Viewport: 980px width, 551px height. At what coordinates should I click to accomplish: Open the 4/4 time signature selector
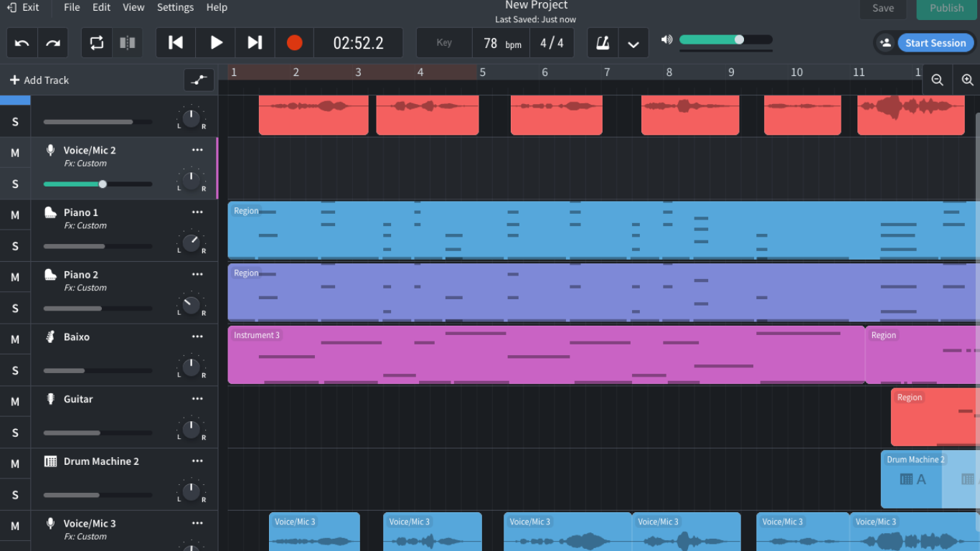(x=552, y=43)
